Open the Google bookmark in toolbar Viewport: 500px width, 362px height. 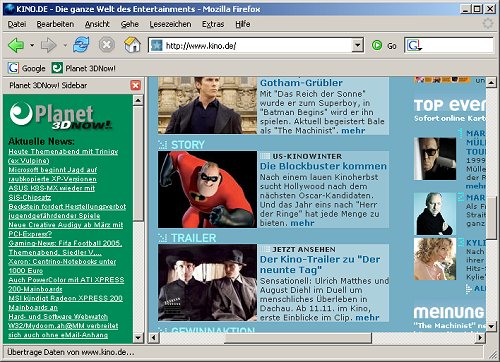pos(27,68)
